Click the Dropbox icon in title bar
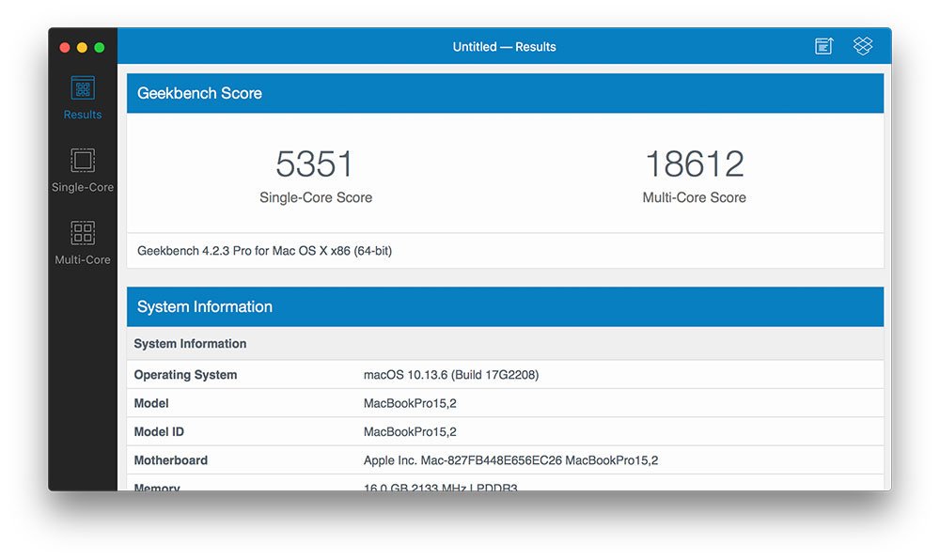Screen dimensions: 940x560 click(x=863, y=46)
